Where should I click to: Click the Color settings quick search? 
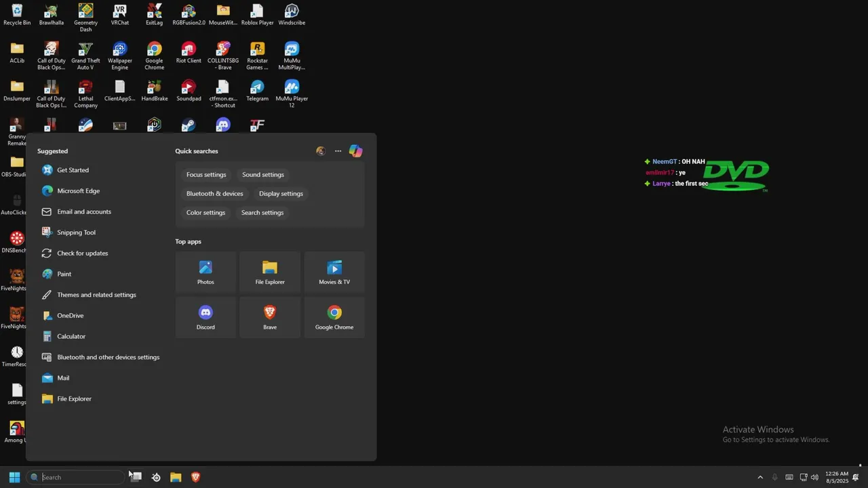click(205, 213)
